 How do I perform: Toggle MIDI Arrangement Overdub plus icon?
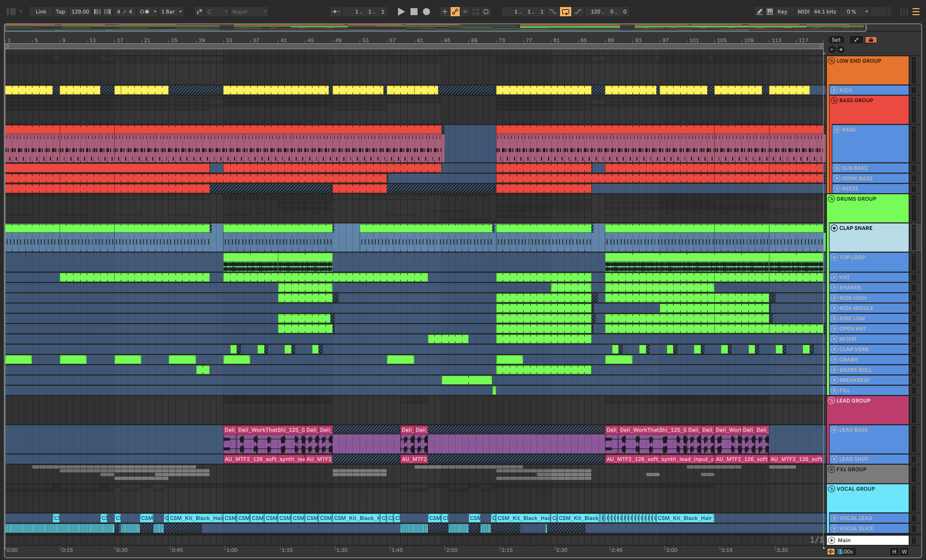(445, 12)
